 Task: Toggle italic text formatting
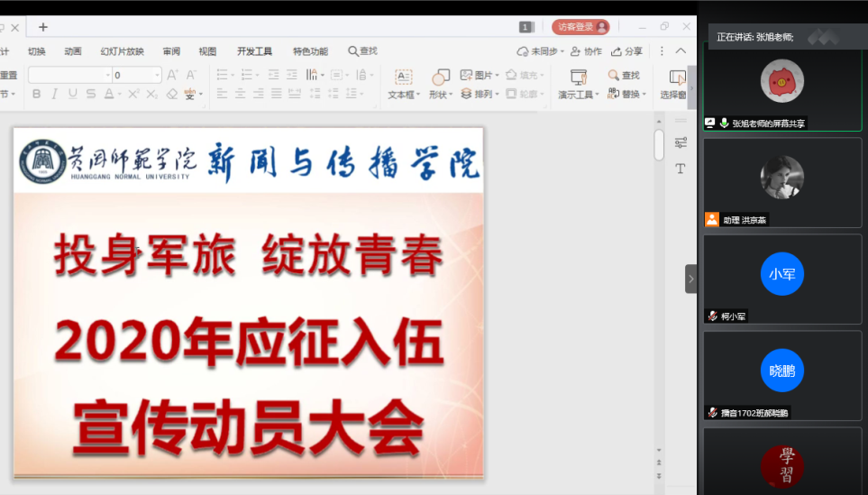[x=54, y=94]
